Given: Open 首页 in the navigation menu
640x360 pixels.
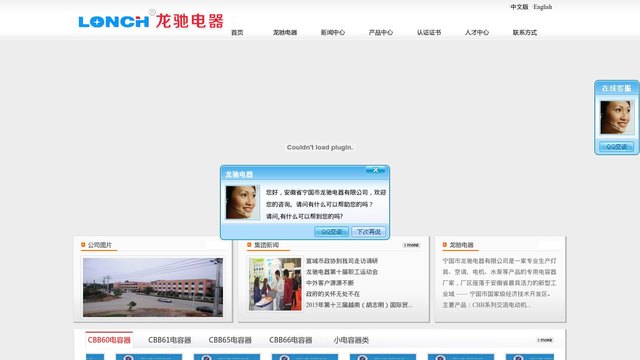Looking at the screenshot, I should pyautogui.click(x=237, y=33).
